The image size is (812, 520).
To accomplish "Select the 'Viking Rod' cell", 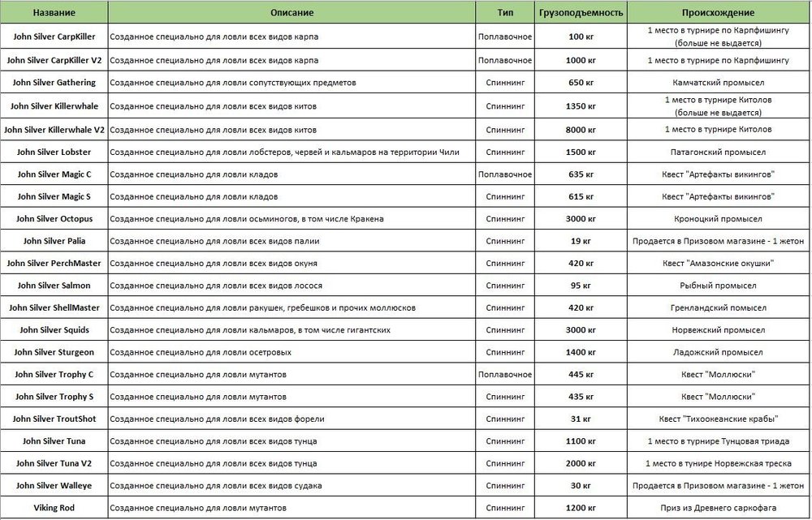I will [x=54, y=508].
